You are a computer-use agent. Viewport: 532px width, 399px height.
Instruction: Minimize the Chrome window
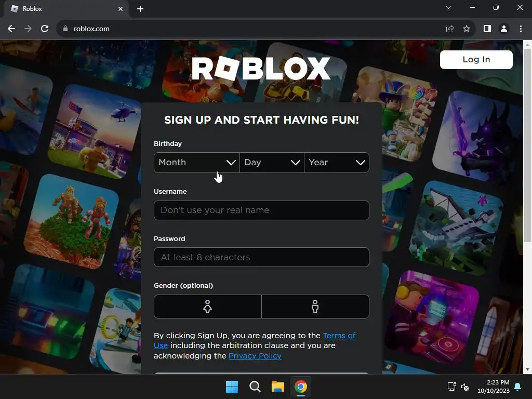pos(472,7)
